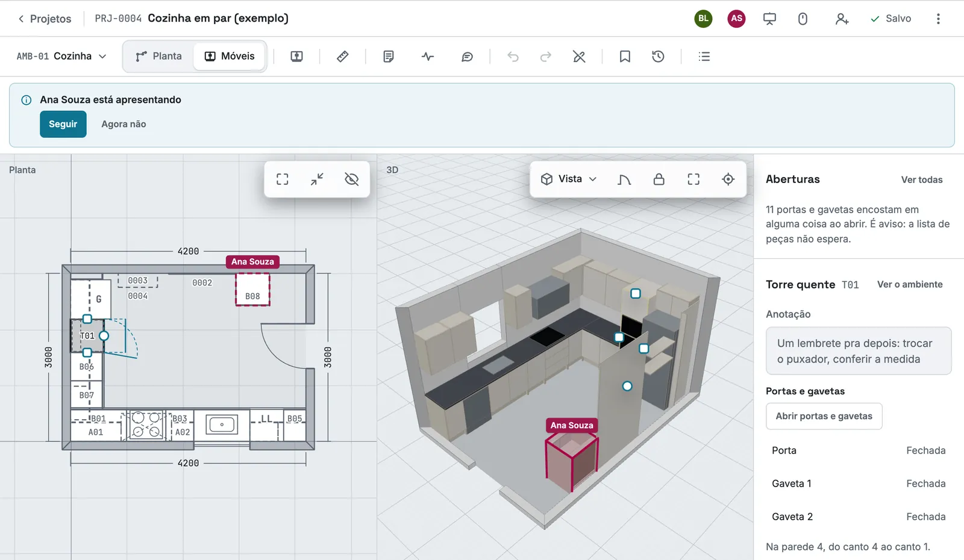
Task: Toggle visibility eye-off in Planta view
Action: coord(352,179)
